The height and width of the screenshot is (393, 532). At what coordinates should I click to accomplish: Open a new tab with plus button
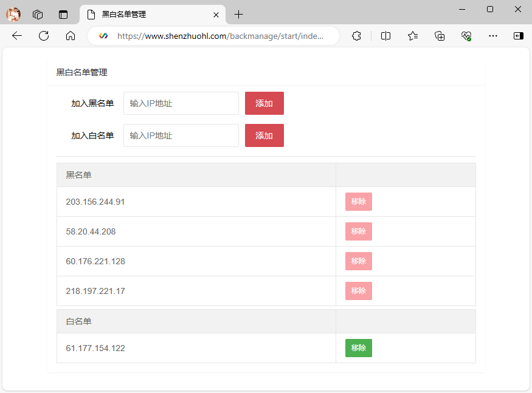pos(239,14)
